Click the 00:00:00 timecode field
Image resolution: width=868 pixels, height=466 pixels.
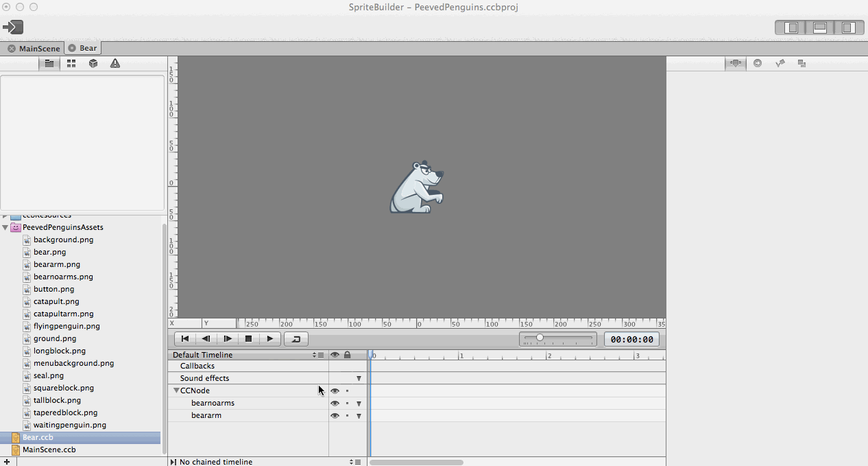coord(631,339)
